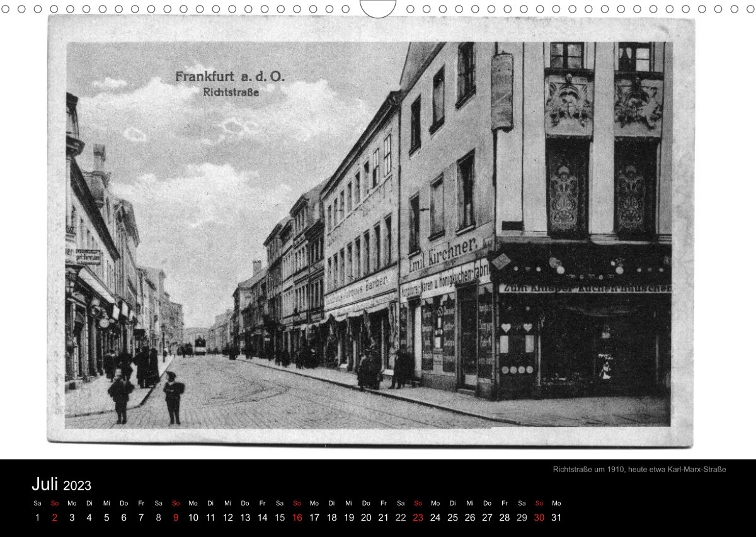Select date 30 in the calendar row

[x=539, y=517]
